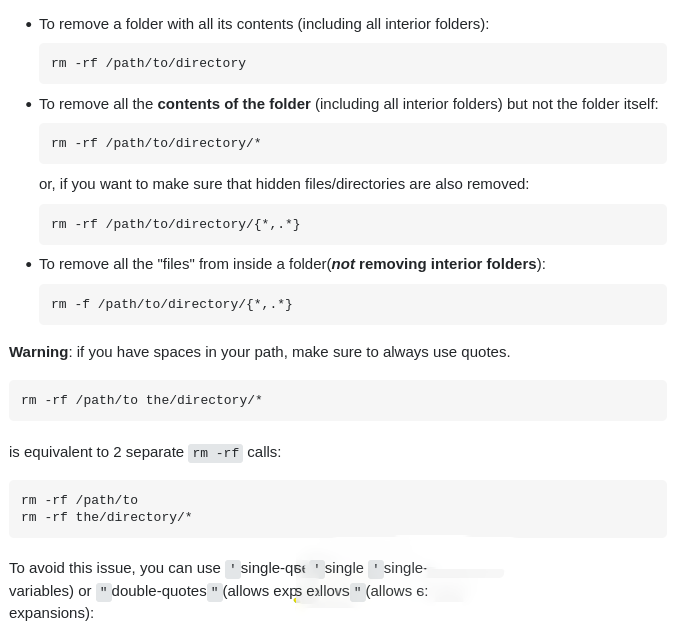Click the 'rm -rf /path/to/directory/*' code block
This screenshot has height=641, width=675.
click(156, 143)
